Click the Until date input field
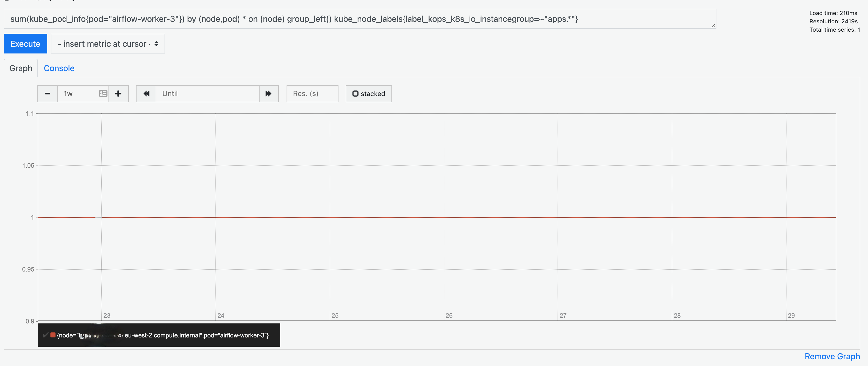Viewport: 868px width, 366px height. pos(208,93)
